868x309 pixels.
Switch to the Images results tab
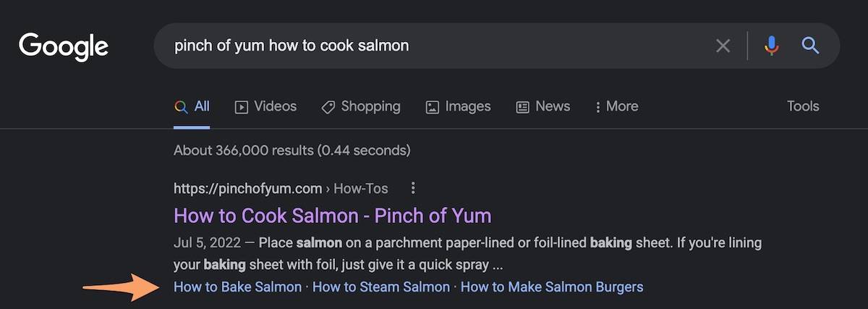tap(459, 106)
